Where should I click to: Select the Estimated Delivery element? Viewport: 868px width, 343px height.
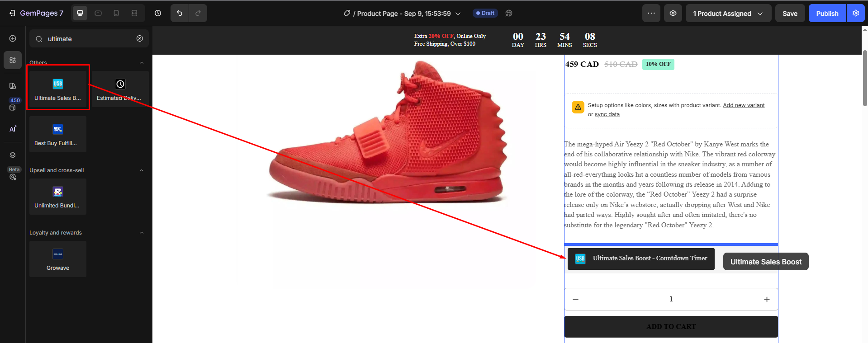pyautogui.click(x=119, y=89)
